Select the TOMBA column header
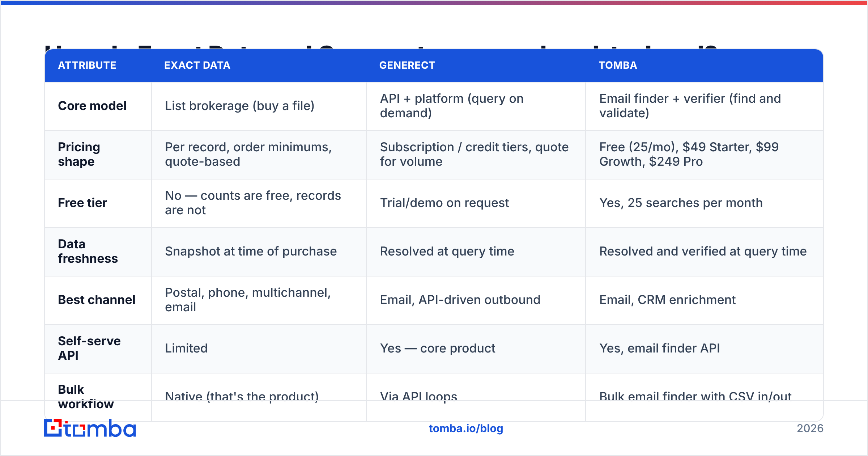The width and height of the screenshot is (868, 456). pyautogui.click(x=618, y=65)
